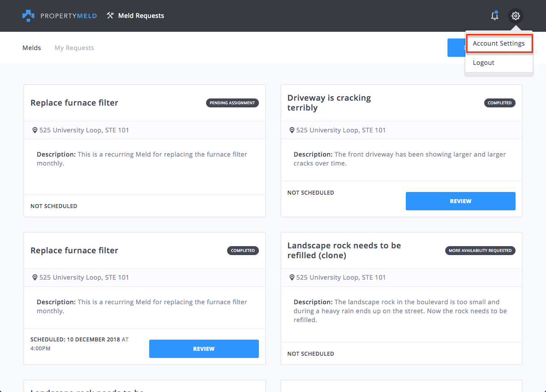Image resolution: width=546 pixels, height=392 pixels.
Task: Open Landscape rock needs to be refilled (clone)
Action: tap(344, 250)
